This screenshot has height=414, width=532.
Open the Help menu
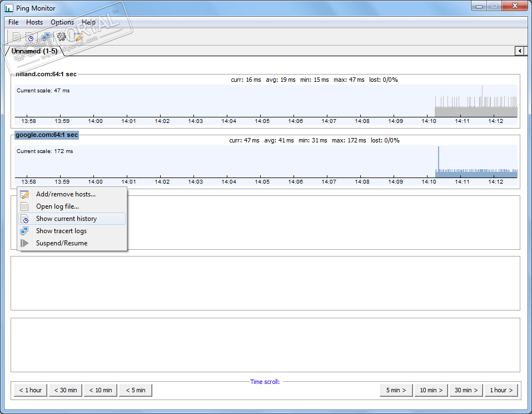click(x=88, y=22)
